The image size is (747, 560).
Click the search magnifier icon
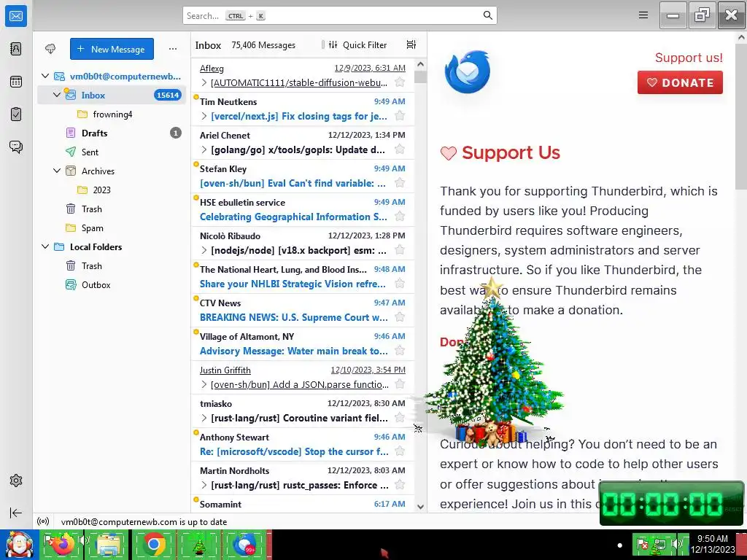(487, 15)
